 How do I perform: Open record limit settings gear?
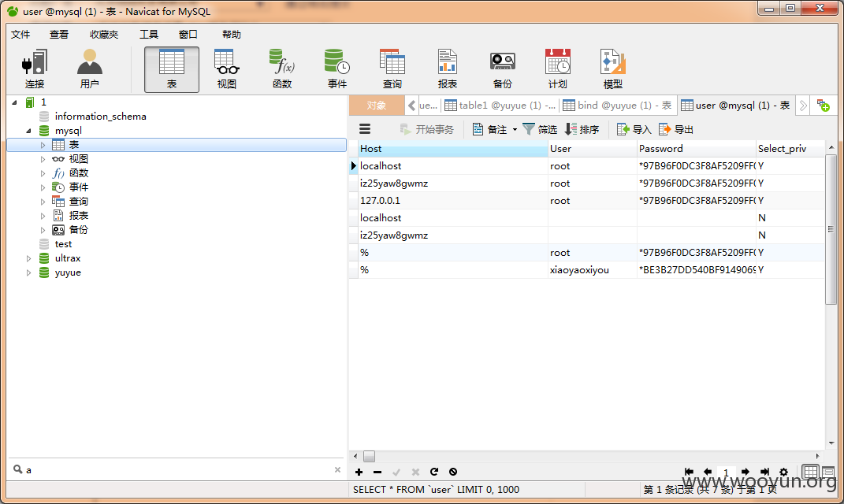783,472
